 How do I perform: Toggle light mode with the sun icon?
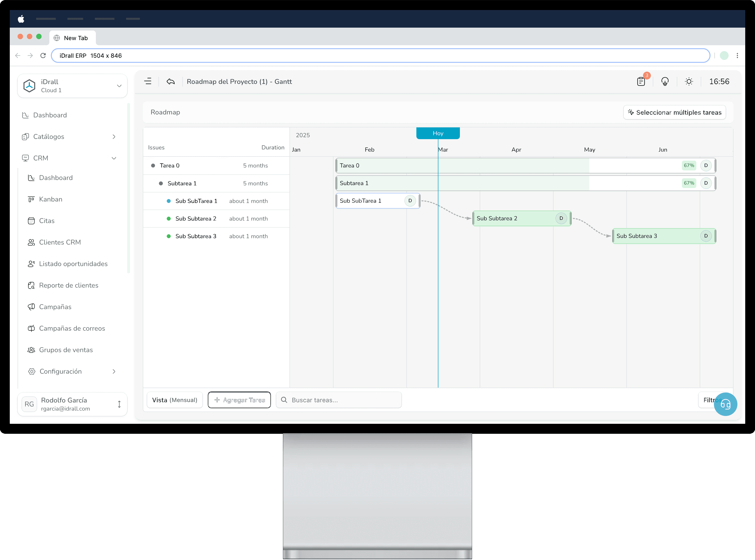[688, 81]
